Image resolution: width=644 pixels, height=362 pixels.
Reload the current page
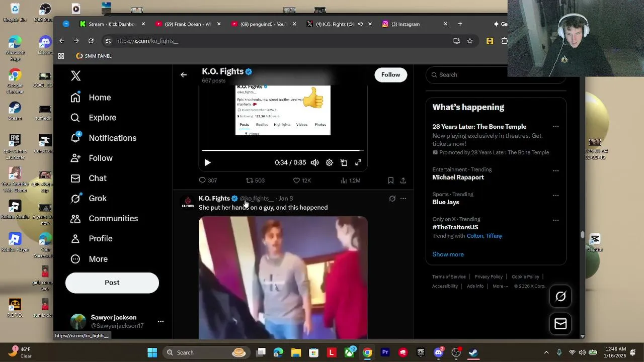91,41
